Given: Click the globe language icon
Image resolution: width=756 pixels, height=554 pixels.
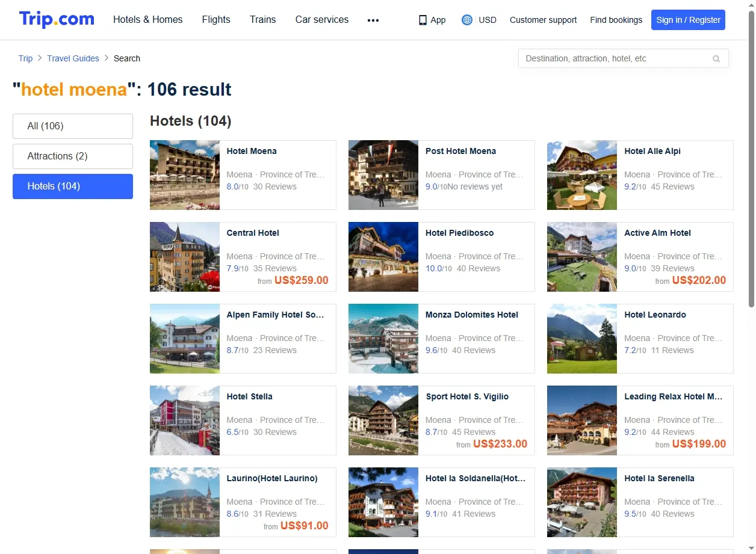Looking at the screenshot, I should (466, 20).
